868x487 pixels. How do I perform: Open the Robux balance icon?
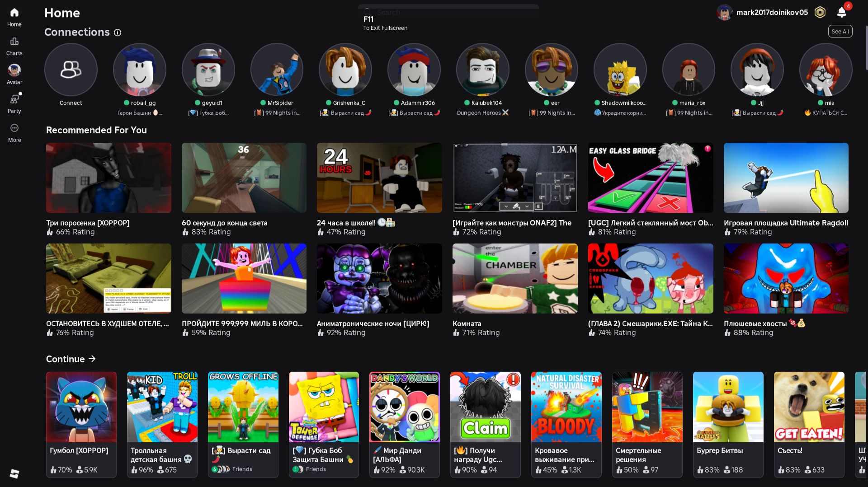click(x=820, y=12)
